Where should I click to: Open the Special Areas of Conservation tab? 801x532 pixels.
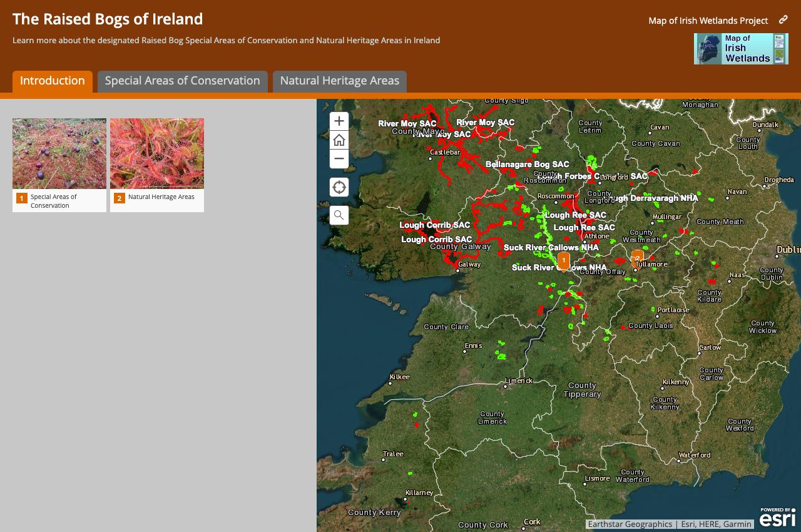(183, 81)
